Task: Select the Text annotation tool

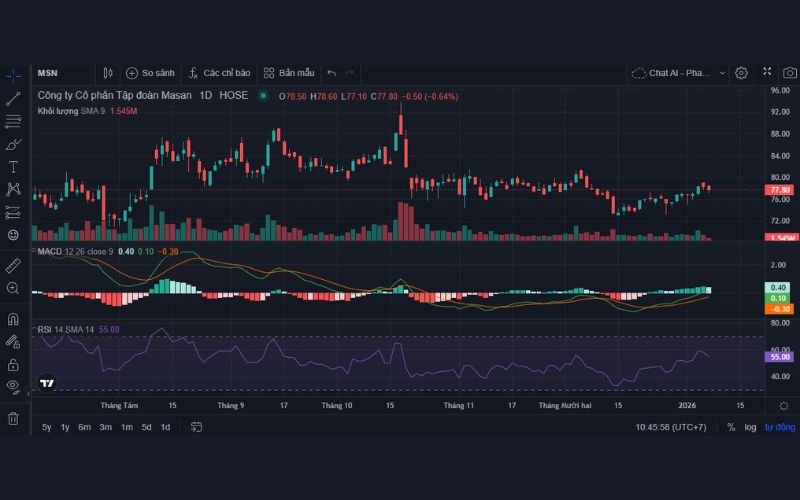Action: pos(13,166)
